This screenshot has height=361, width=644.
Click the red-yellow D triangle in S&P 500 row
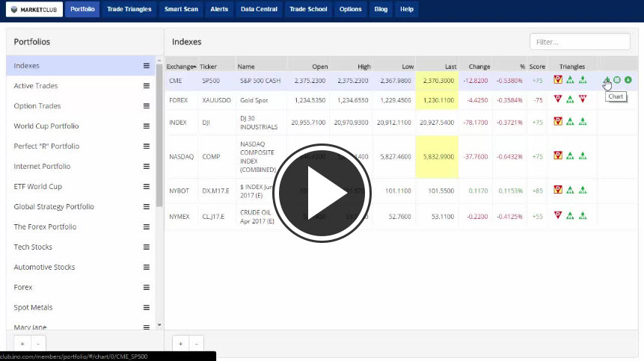[x=558, y=79]
